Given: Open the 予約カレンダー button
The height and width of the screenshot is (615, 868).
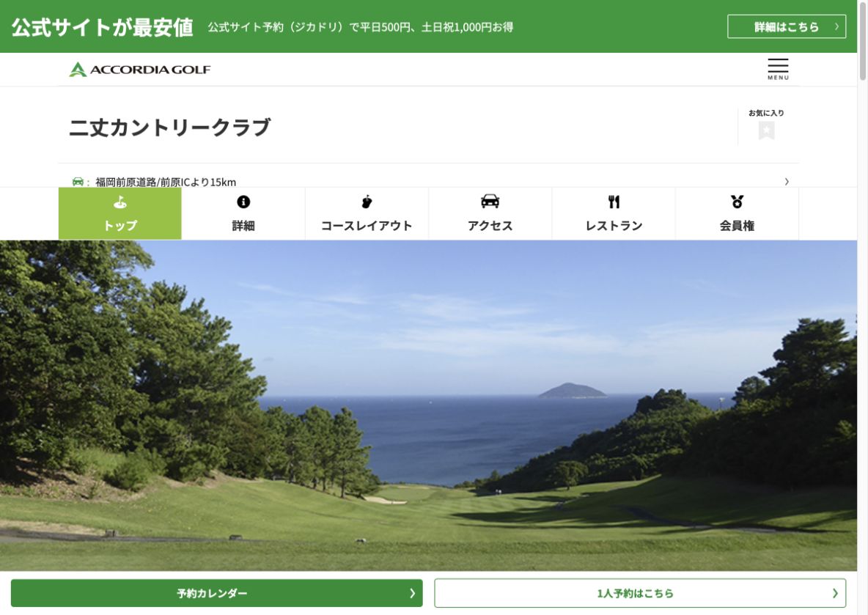Looking at the screenshot, I should click(x=216, y=594).
